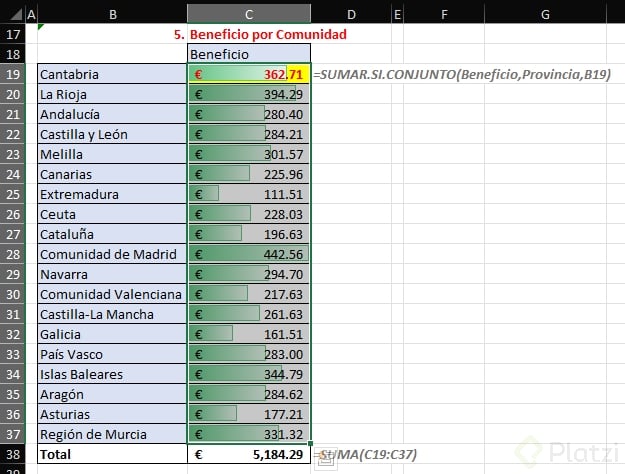Select the Extremadura data bar cell 111.51
Screen dimensions: 625x474
(x=248, y=194)
